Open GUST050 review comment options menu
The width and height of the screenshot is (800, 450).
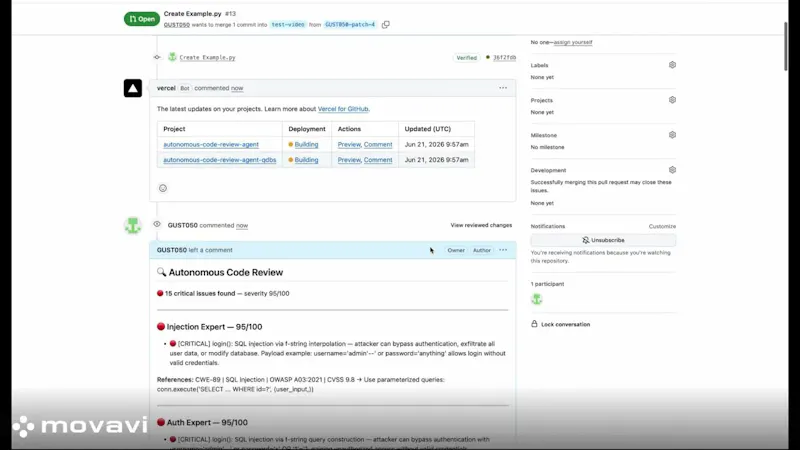[503, 250]
